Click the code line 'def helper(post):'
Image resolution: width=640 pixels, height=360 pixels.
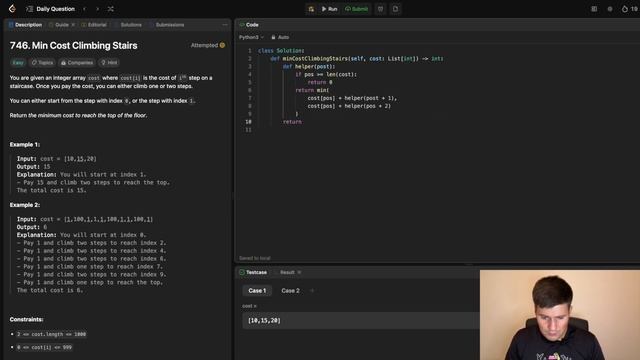(x=309, y=67)
